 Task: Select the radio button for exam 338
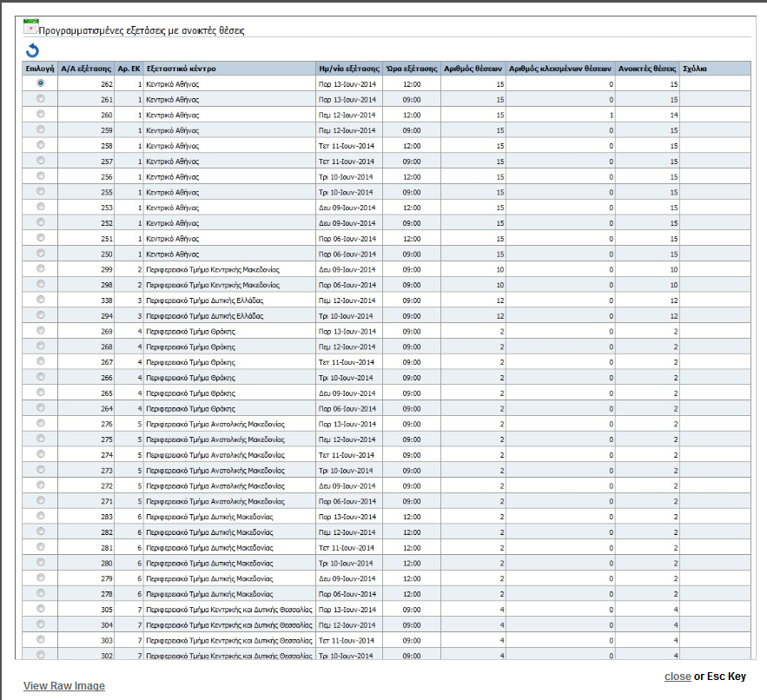point(41,300)
